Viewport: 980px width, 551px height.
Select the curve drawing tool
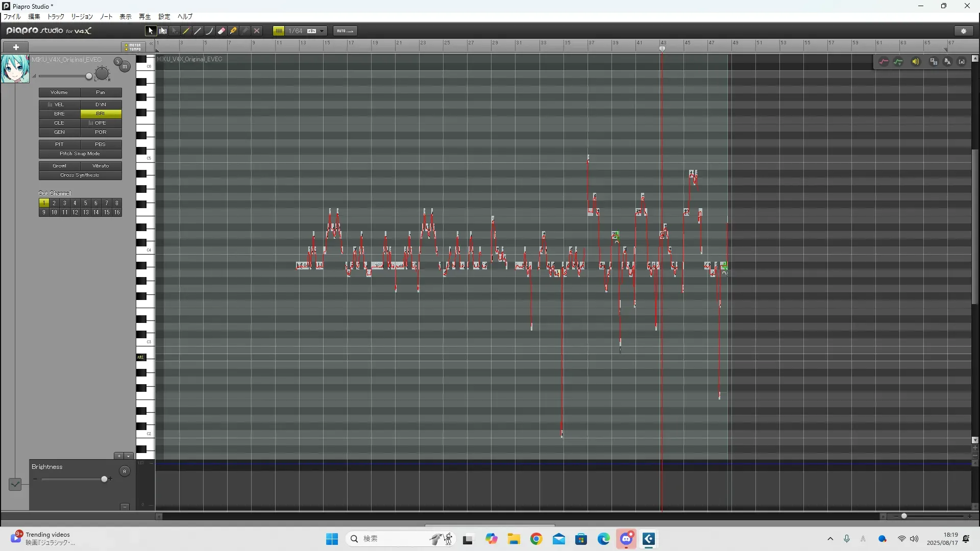coord(209,31)
